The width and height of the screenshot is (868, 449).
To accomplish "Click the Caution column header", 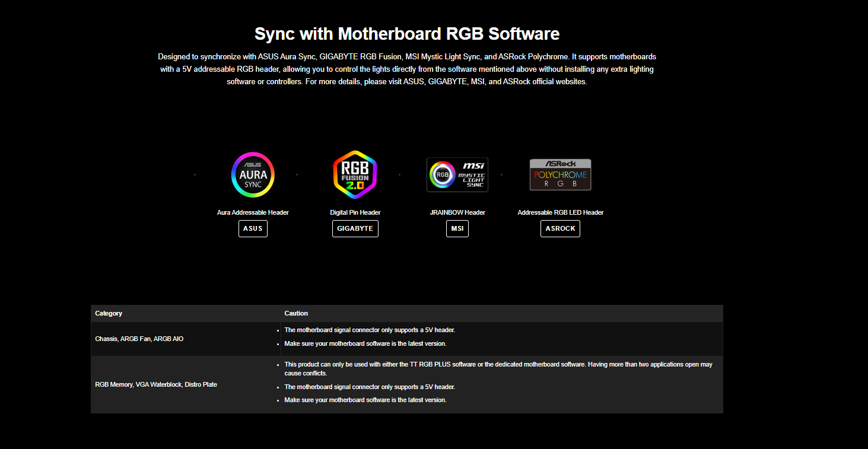I will [x=296, y=313].
